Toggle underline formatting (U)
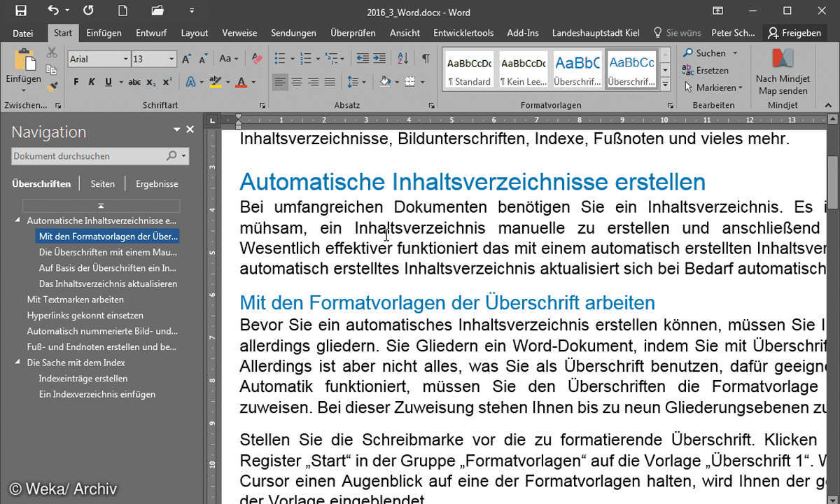The image size is (840, 504). (108, 83)
